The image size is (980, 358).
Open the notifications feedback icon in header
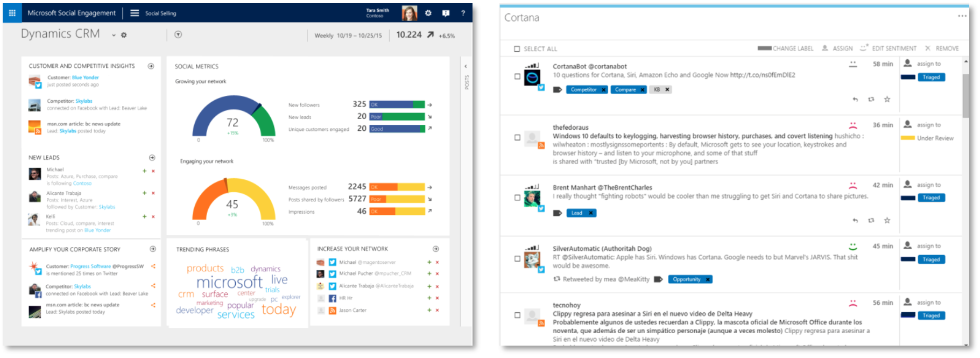tap(446, 13)
